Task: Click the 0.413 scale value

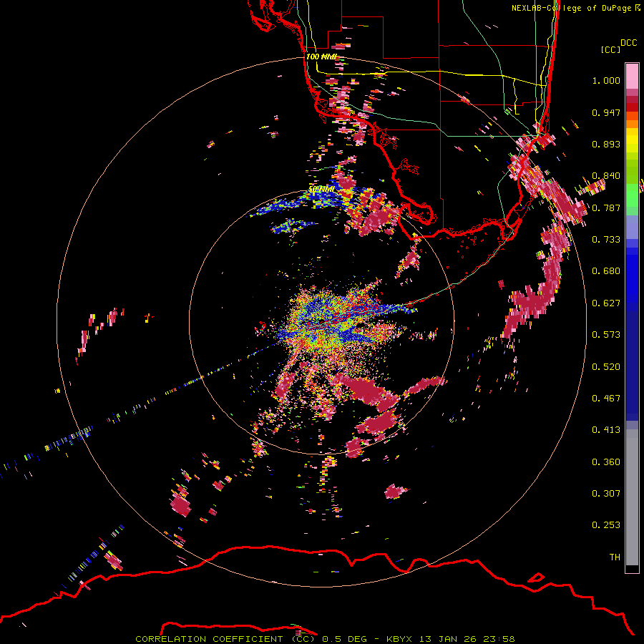Action: coord(606,430)
